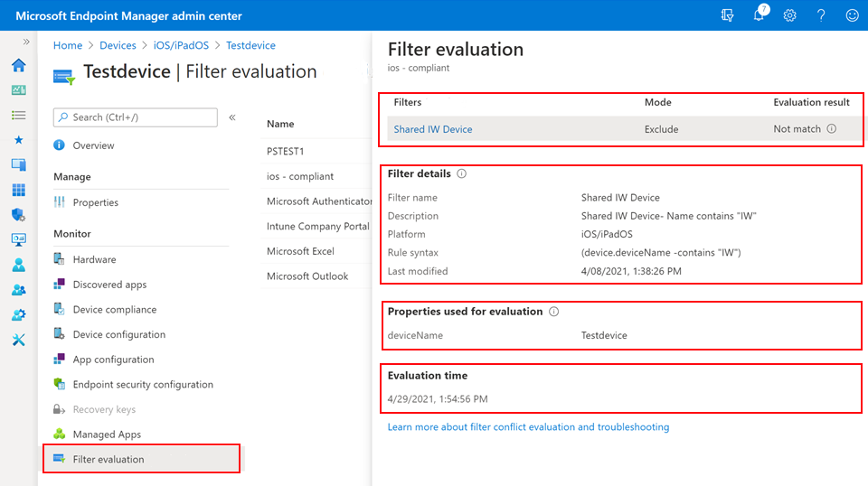
Task: Go to Home icon in left sidebar
Action: [x=18, y=66]
